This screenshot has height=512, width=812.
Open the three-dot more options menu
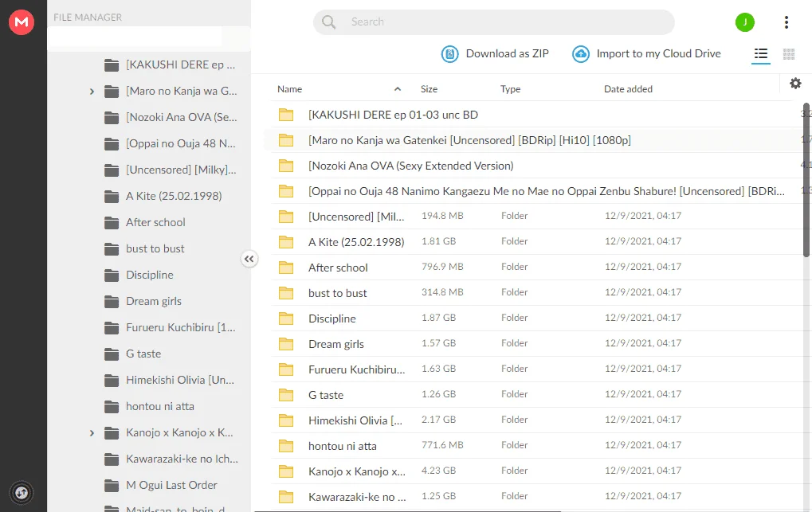(787, 21)
